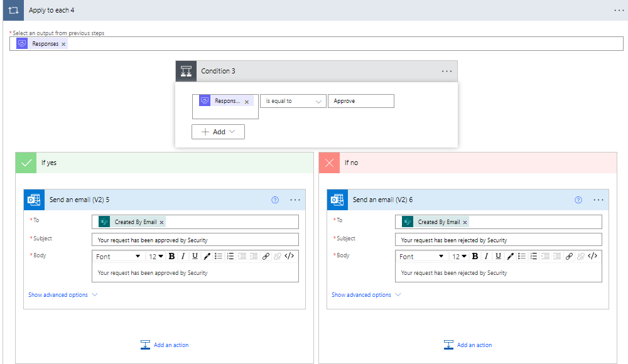Image resolution: width=628 pixels, height=364 pixels.
Task: Remove Created By Email token in email 5
Action: pyautogui.click(x=162, y=222)
